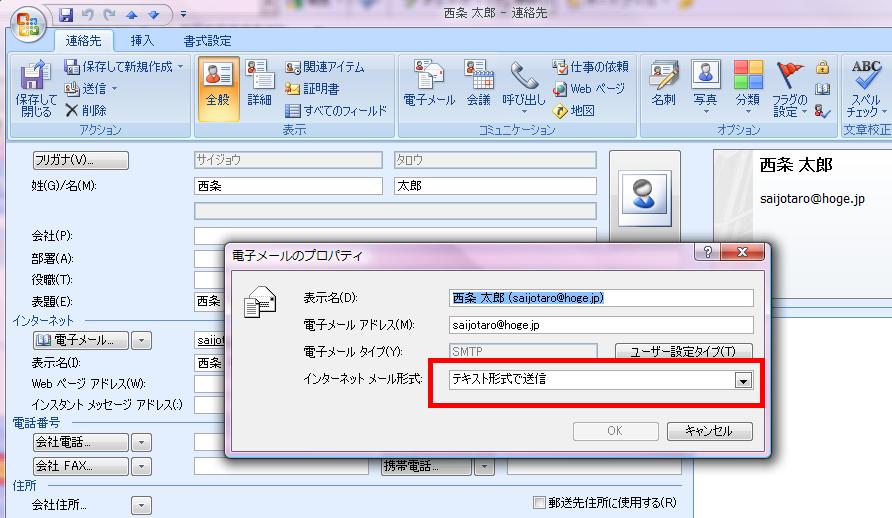Click the E-mail (電子メール) ribbon icon
This screenshot has width=892, height=518.
click(x=429, y=86)
